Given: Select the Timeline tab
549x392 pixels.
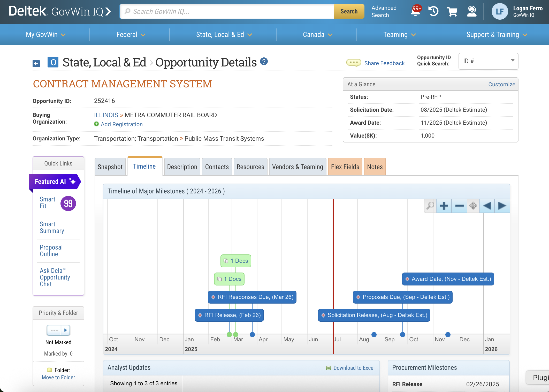Looking at the screenshot, I should click(x=144, y=166).
